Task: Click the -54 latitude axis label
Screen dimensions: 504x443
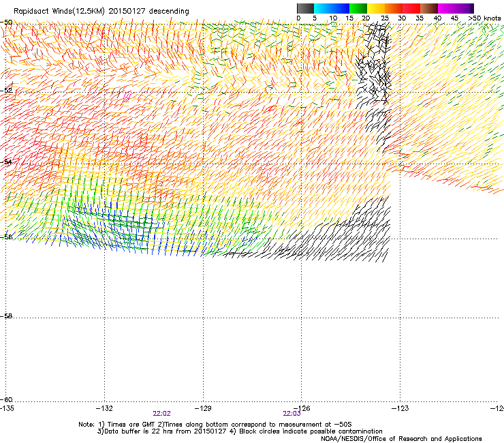Action: click(6, 162)
